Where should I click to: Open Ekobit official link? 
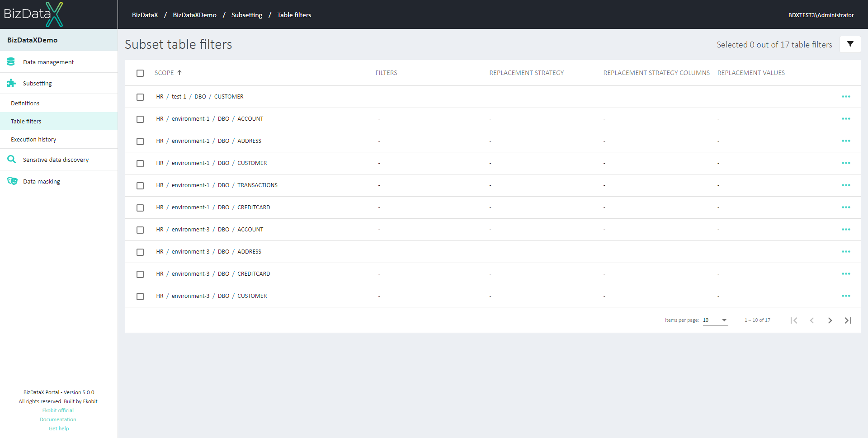(x=58, y=410)
